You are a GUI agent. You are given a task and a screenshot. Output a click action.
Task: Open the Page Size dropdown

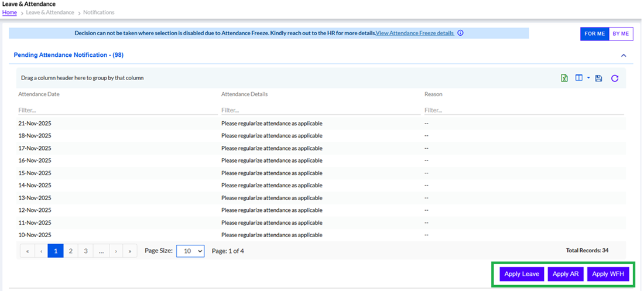click(190, 251)
